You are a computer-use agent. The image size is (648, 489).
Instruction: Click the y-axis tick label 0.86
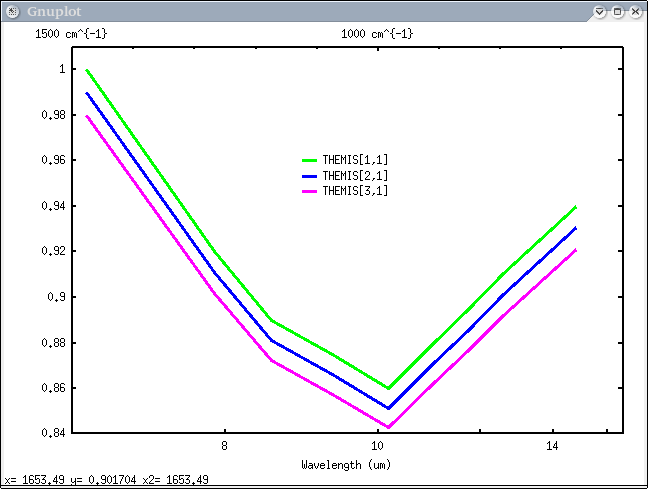[53, 388]
